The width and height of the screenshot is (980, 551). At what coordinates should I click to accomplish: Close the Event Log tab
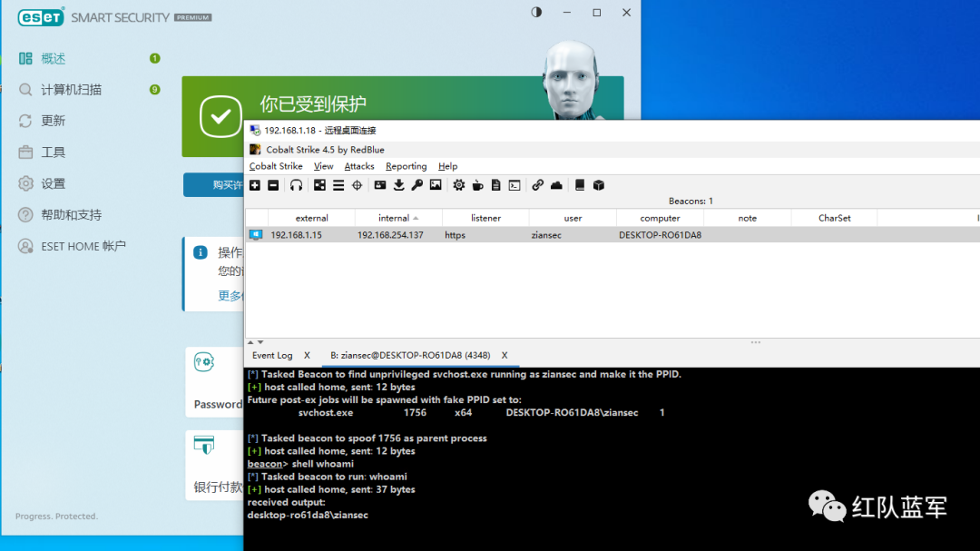[x=307, y=355]
